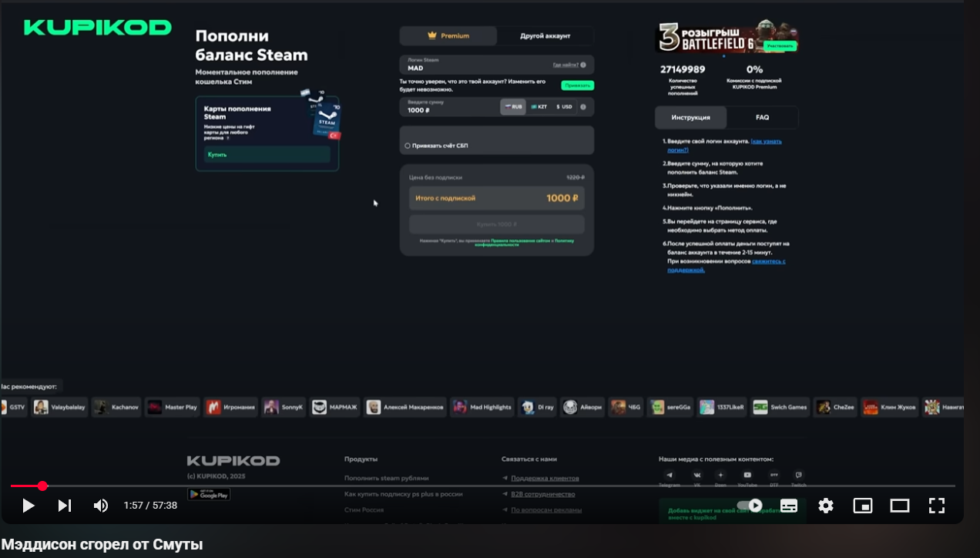Open 1337LikeR channel chip

(x=723, y=407)
